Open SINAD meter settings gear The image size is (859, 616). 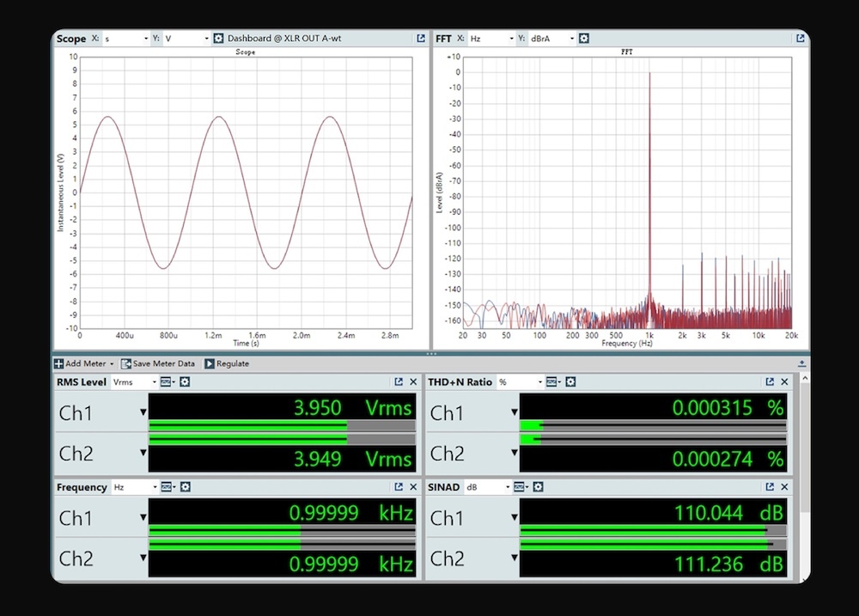(538, 487)
